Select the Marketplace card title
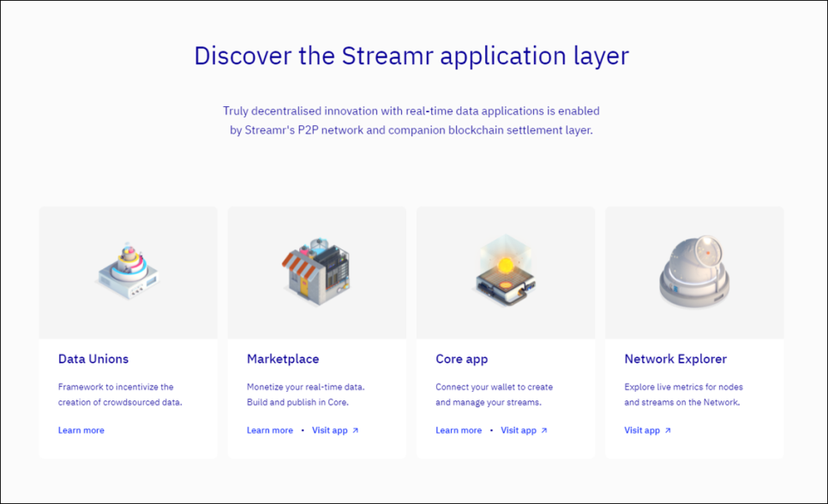The width and height of the screenshot is (828, 504). pos(283,359)
